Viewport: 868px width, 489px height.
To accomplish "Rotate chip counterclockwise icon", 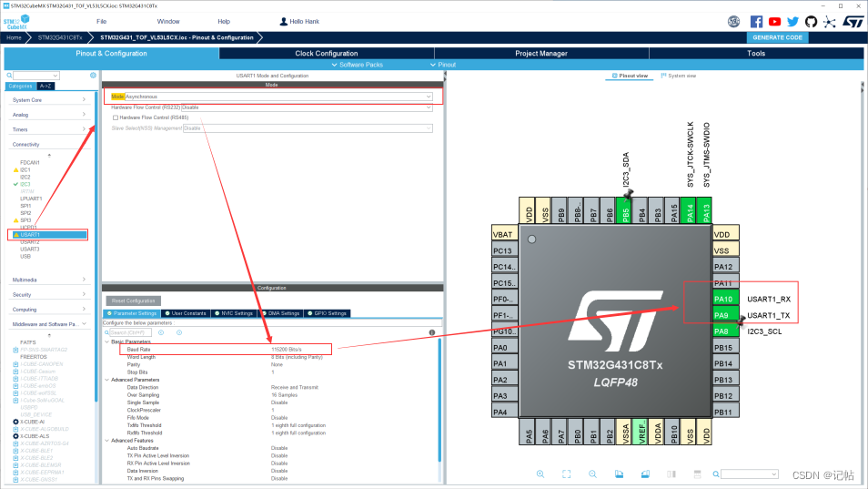I will (645, 474).
